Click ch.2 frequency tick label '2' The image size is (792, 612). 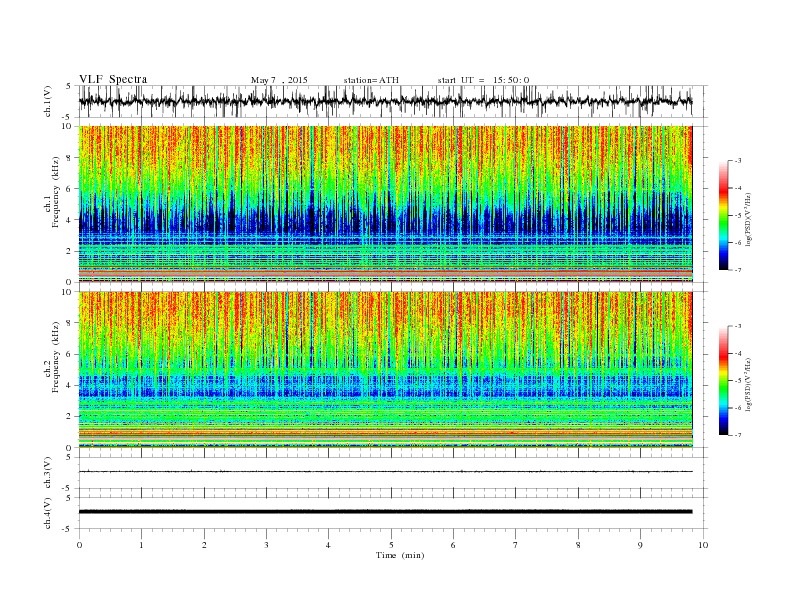pyautogui.click(x=69, y=417)
